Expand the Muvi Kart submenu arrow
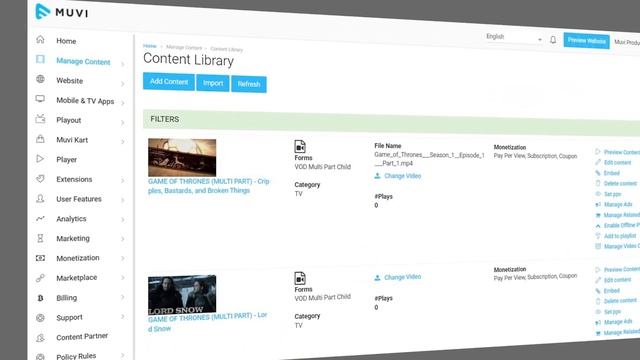Screen dimensions: 640x360 [122, 142]
